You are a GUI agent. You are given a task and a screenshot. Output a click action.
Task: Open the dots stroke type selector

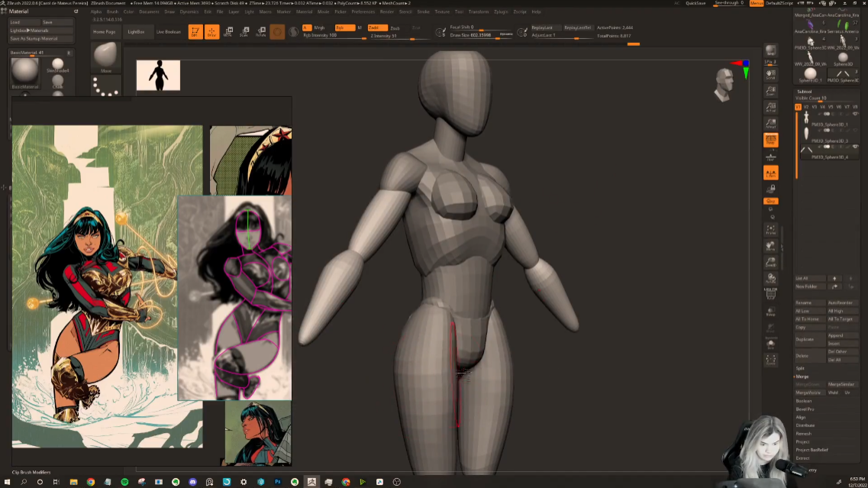105,86
